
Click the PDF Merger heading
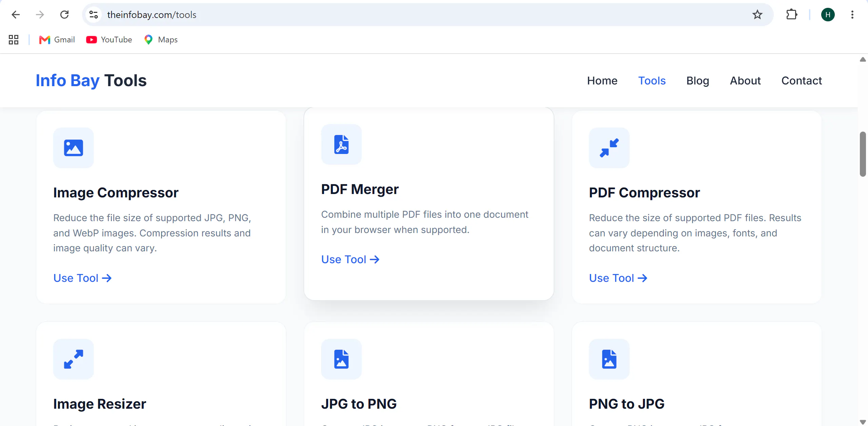[360, 189]
